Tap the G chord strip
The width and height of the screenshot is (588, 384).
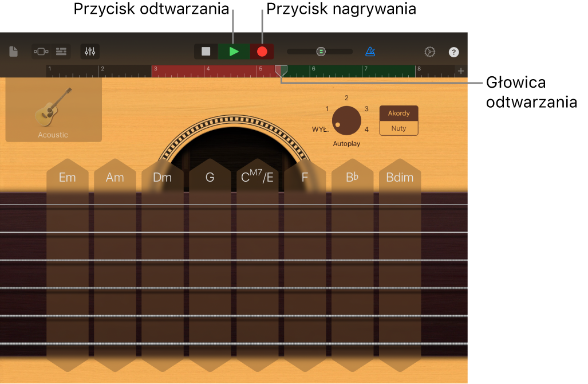tap(210, 265)
